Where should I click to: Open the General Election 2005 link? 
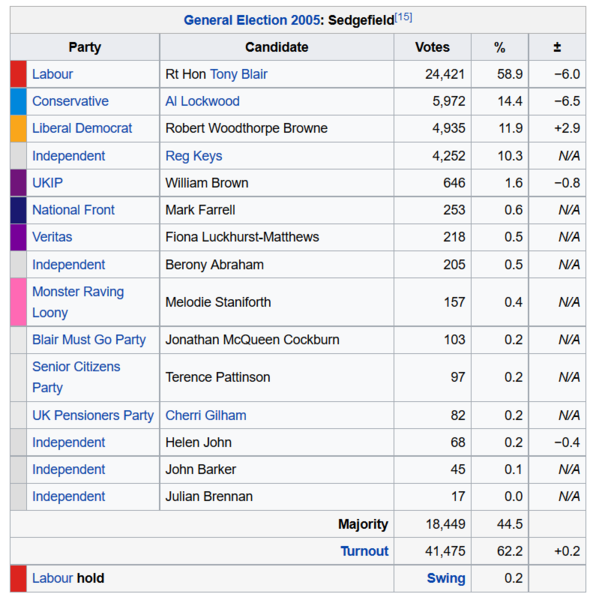[251, 20]
